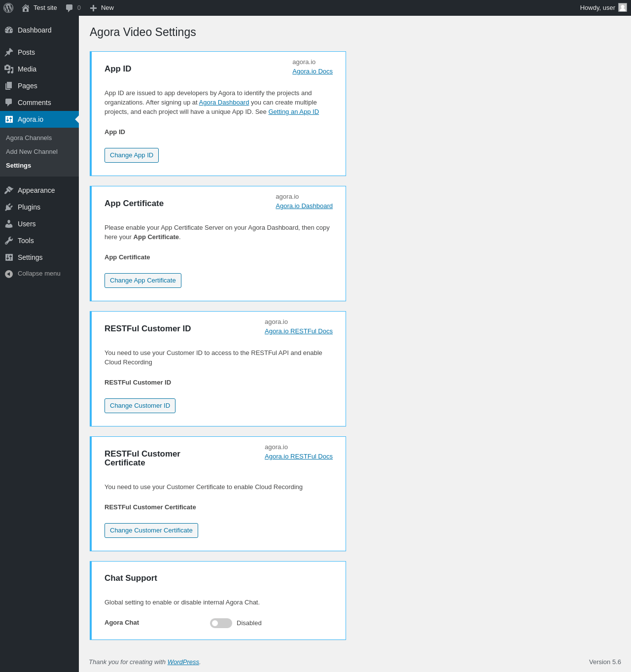Image resolution: width=631 pixels, height=672 pixels.
Task: Follow the Getting an App ID link
Action: click(293, 112)
